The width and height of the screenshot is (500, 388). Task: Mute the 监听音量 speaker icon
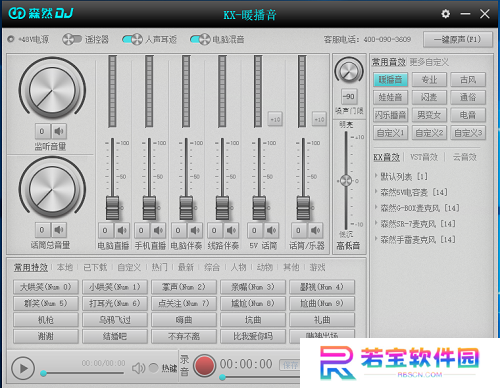point(59,131)
